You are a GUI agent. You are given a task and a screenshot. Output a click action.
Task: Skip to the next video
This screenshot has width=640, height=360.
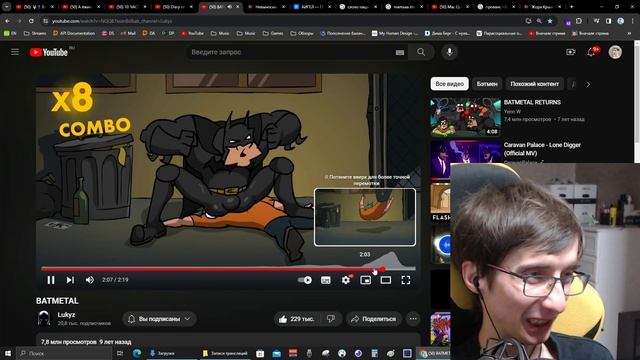70,280
